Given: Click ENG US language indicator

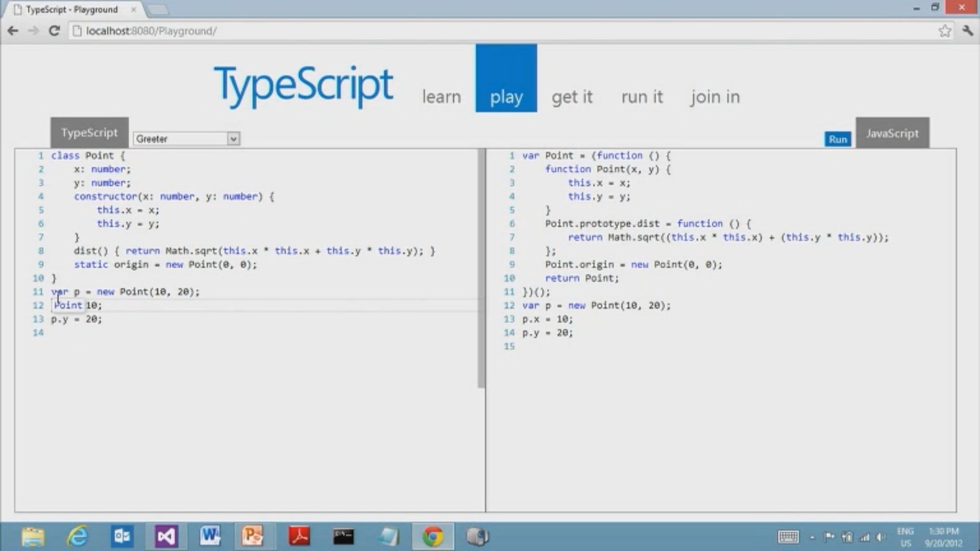Looking at the screenshot, I should click(905, 537).
